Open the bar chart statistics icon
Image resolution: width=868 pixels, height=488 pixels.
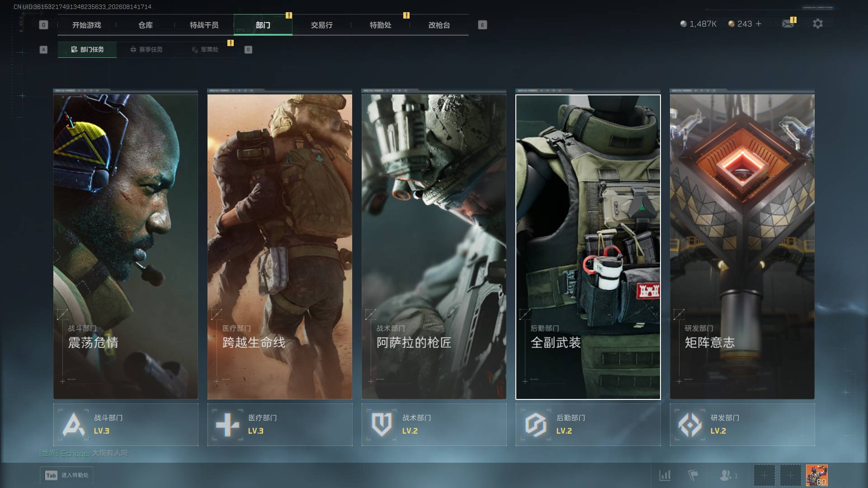665,475
